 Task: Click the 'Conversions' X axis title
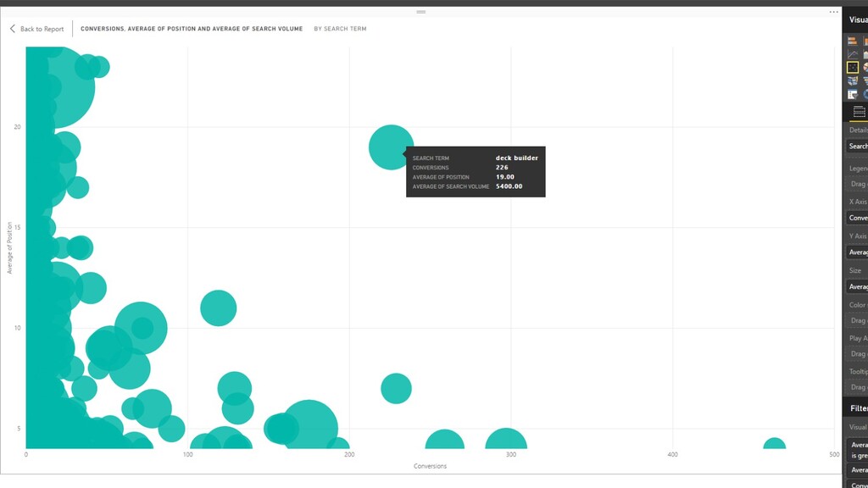click(x=430, y=466)
